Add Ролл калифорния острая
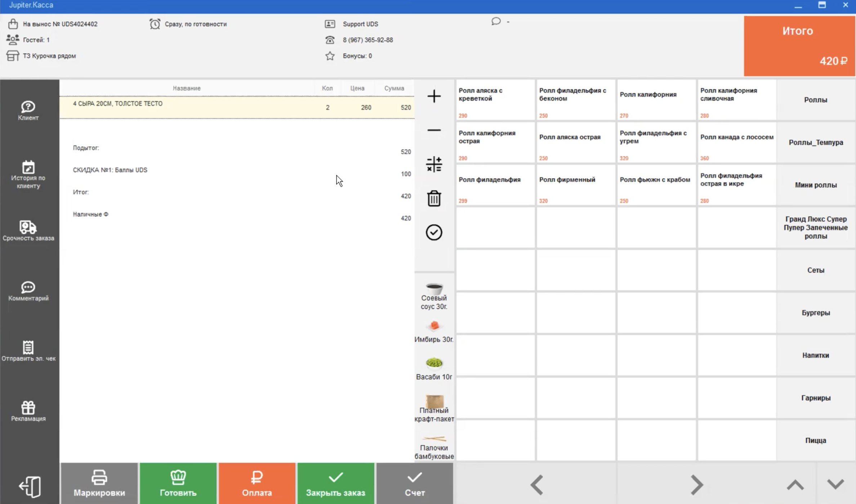This screenshot has width=856, height=504. [495, 142]
